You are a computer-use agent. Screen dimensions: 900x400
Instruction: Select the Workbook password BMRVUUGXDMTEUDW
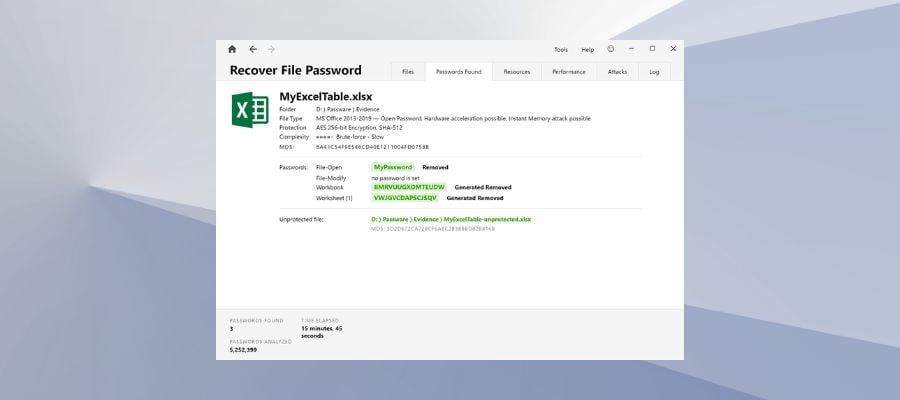pyautogui.click(x=409, y=187)
